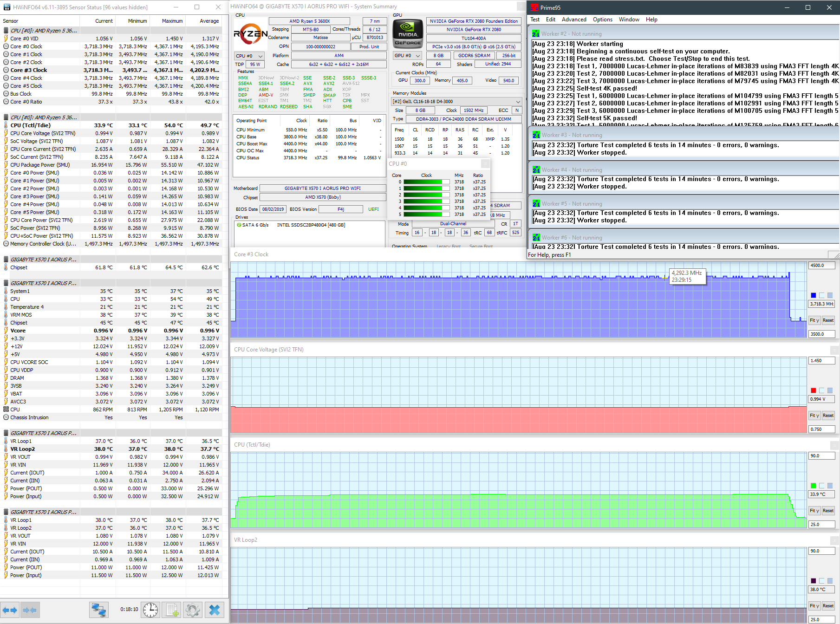Click the GIGABYTE X570 I AORUS PRO WIFI motherboard field
Screen dimensions: 840x624
(x=323, y=188)
